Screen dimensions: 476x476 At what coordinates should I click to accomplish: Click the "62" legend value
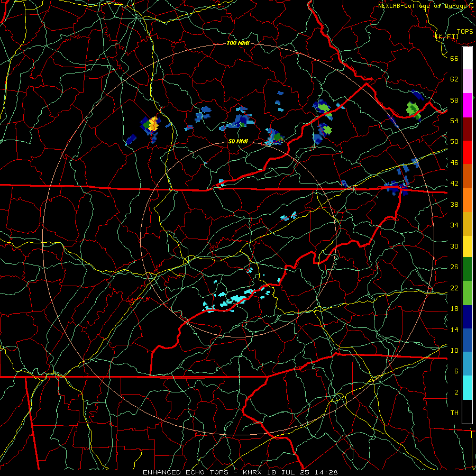tap(454, 79)
